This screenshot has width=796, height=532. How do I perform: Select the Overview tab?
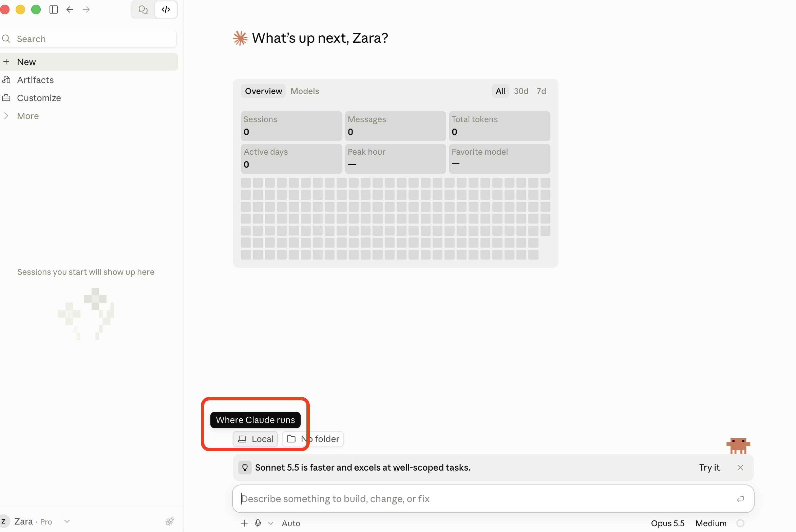point(263,91)
